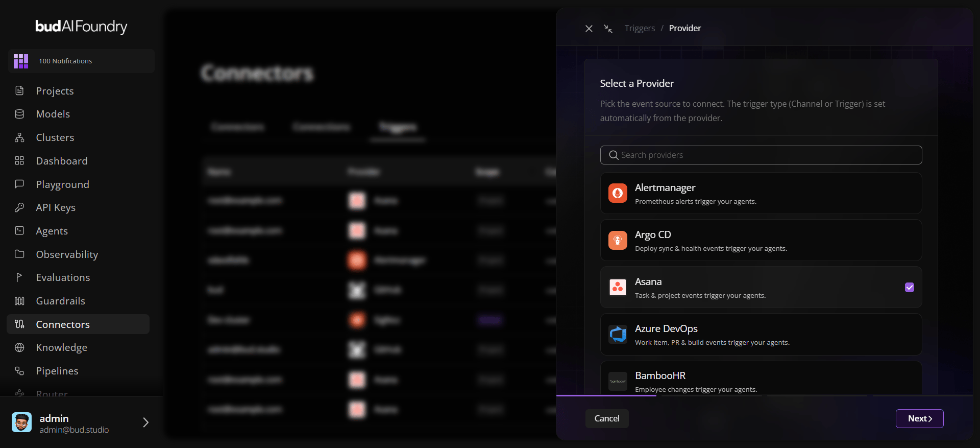Image resolution: width=980 pixels, height=448 pixels.
Task: Click the Evaluations flag icon
Action: [19, 277]
